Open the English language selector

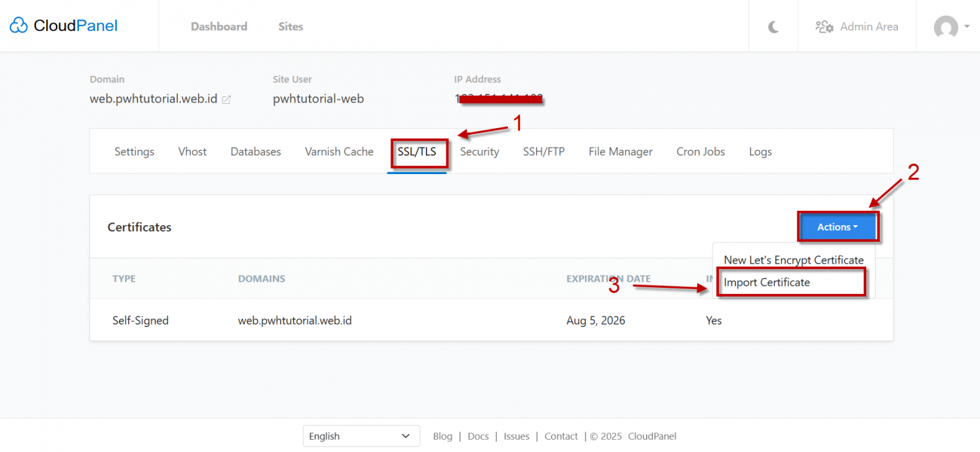coord(362,436)
